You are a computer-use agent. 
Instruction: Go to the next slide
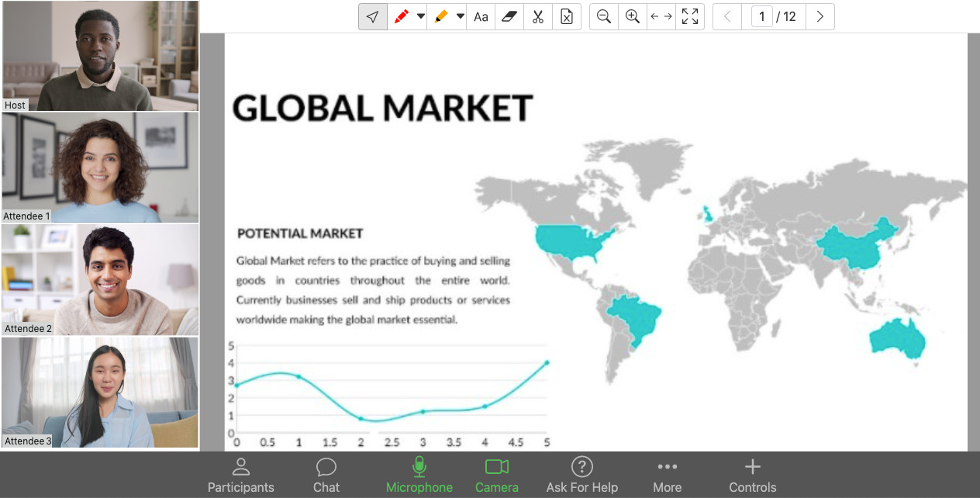pyautogui.click(x=820, y=16)
